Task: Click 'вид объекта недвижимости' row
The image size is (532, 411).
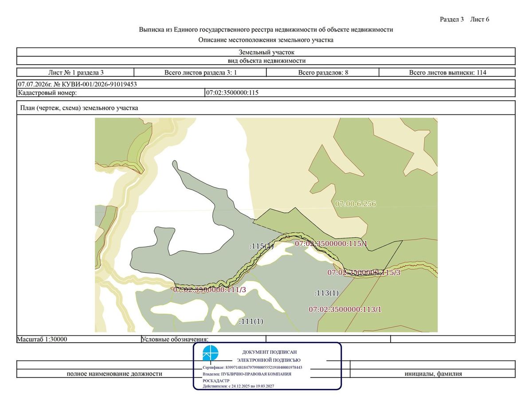Action: coord(266,61)
